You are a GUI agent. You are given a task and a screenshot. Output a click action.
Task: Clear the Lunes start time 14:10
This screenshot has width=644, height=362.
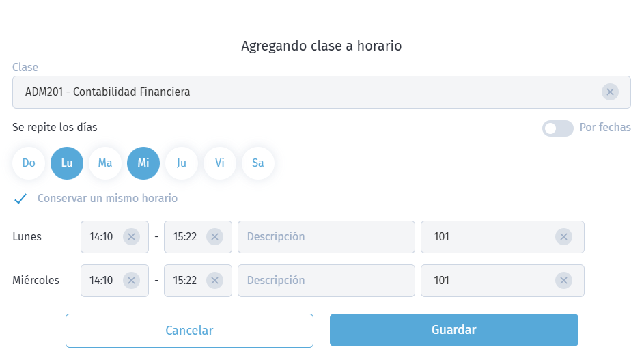131,237
